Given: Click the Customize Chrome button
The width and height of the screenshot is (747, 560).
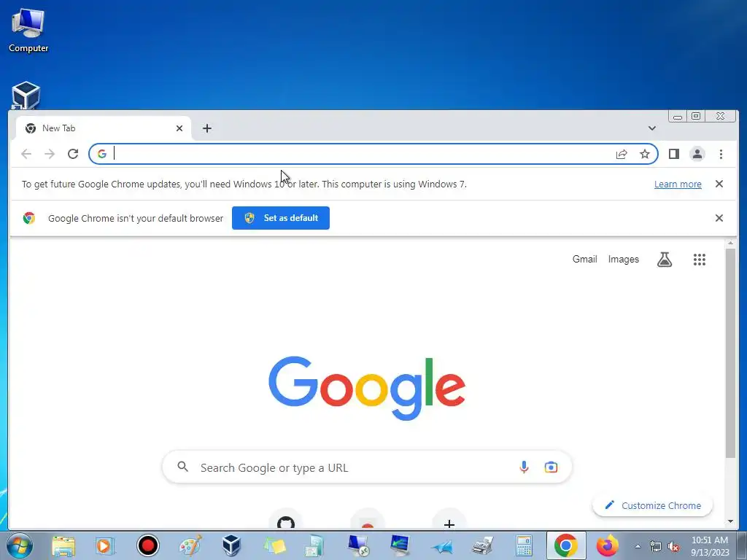Looking at the screenshot, I should pos(652,505).
